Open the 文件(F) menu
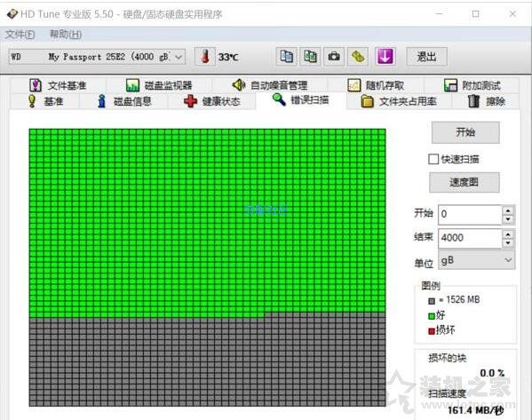532x420 pixels. 20,35
